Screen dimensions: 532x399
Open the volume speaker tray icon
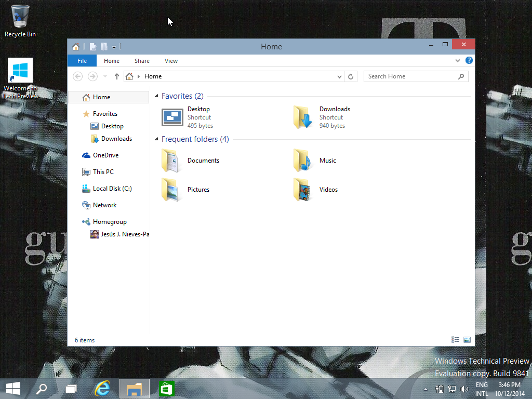point(464,389)
